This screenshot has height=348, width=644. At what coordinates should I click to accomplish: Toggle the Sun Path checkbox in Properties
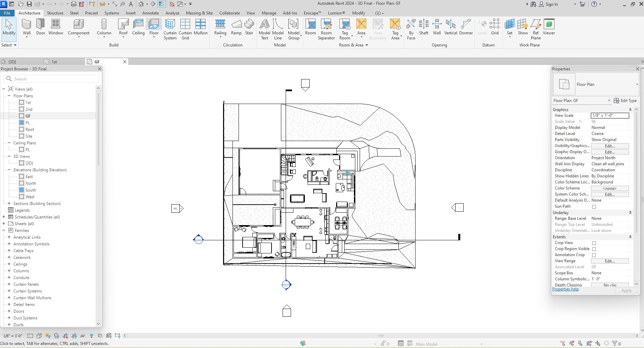click(594, 207)
